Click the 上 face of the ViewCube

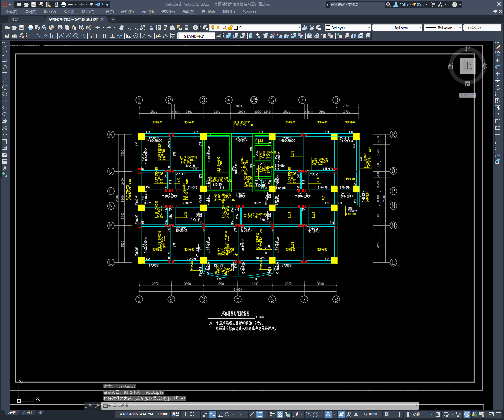(467, 66)
